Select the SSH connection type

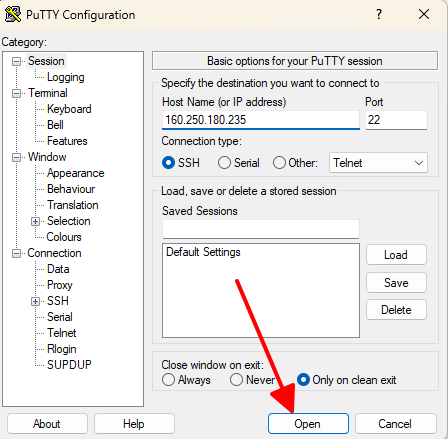tap(168, 163)
